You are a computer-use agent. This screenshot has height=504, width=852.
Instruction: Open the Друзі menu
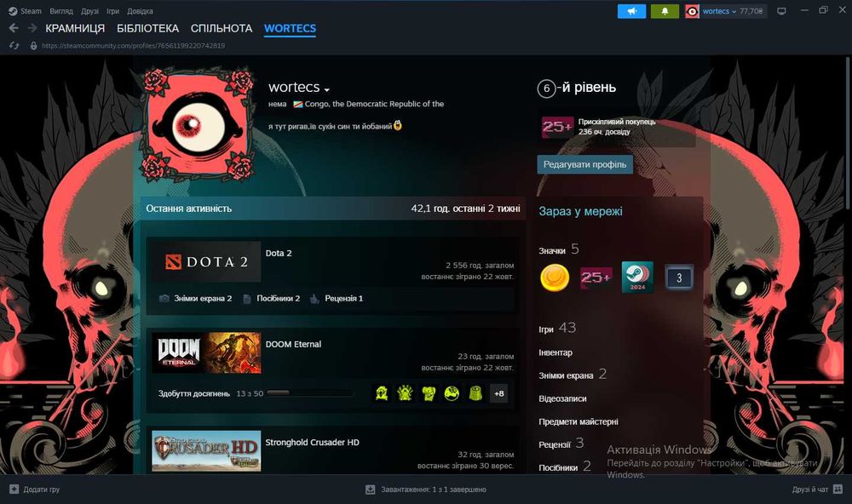click(89, 11)
